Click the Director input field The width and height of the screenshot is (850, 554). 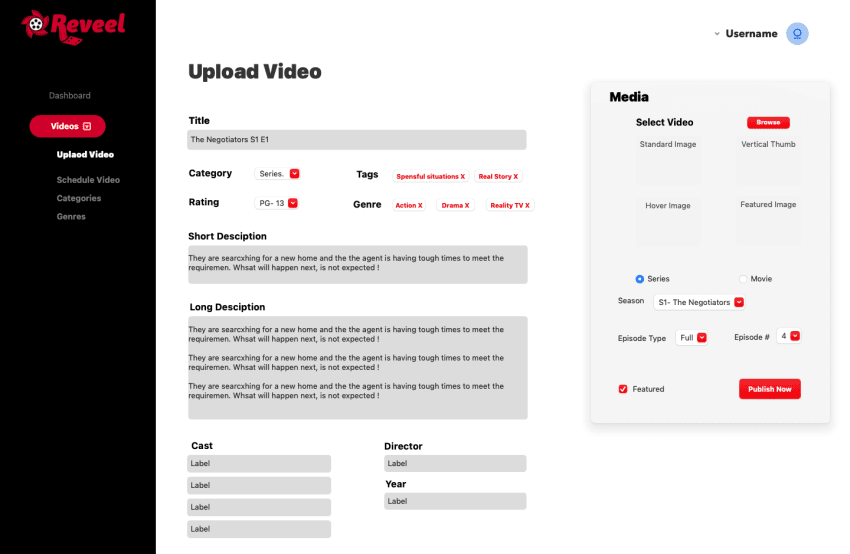455,463
